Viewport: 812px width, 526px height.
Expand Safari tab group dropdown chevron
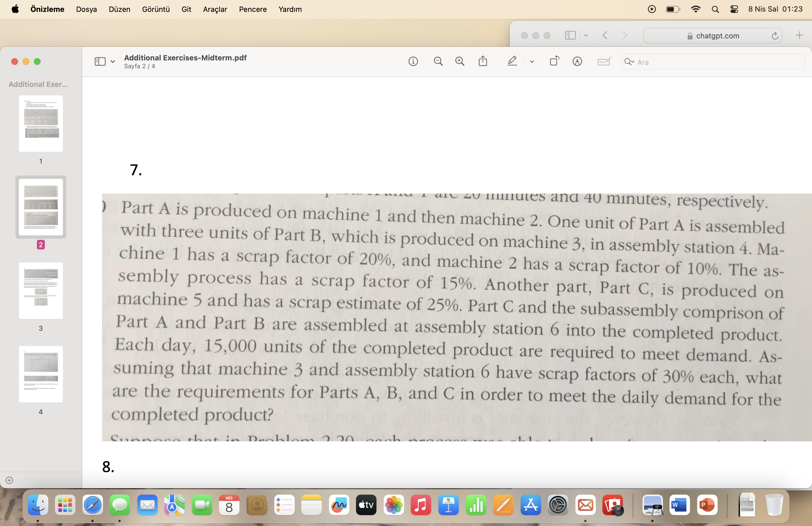click(x=586, y=36)
